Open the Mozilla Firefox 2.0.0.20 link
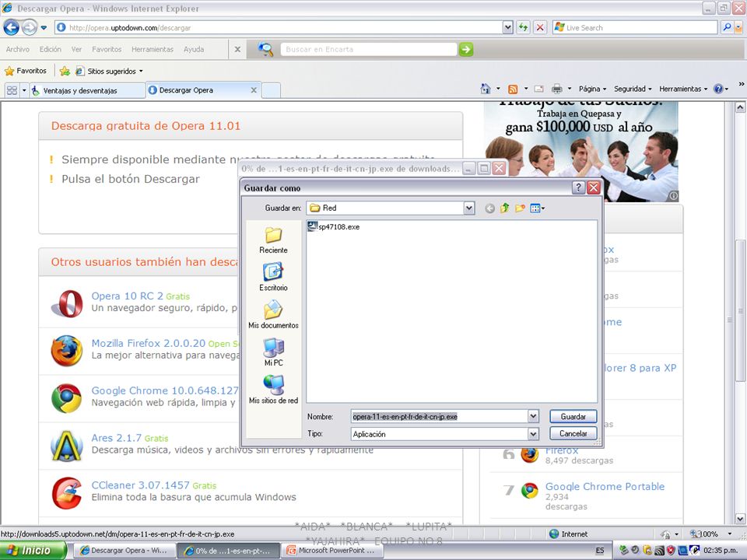This screenshot has width=747, height=560. [148, 343]
